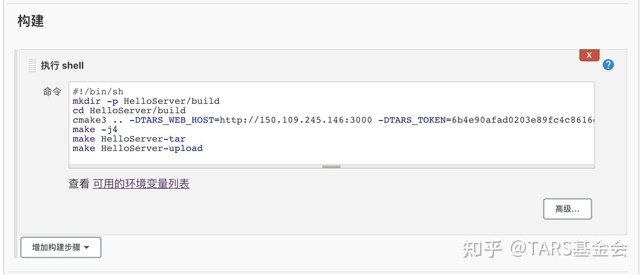The image size is (644, 275).
Task: Click the make HelloServer-upload line
Action: (138, 148)
